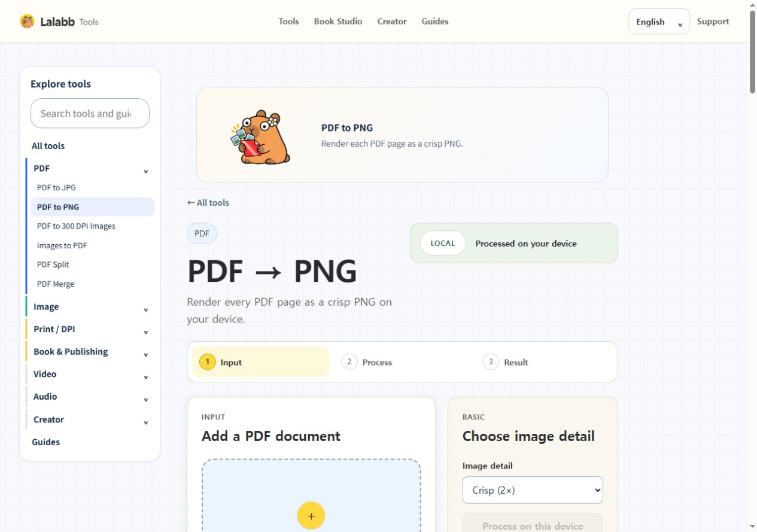Expand the Image category

pyautogui.click(x=90, y=307)
